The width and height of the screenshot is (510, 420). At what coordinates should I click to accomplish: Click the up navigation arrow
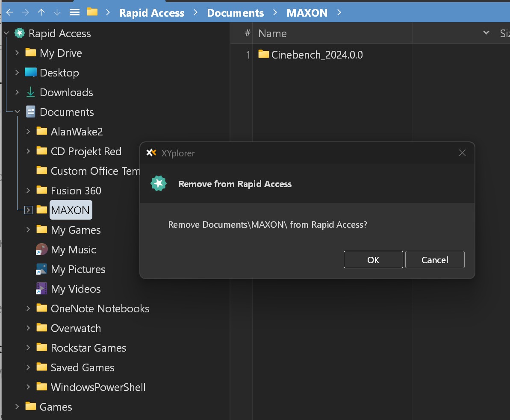(41, 13)
